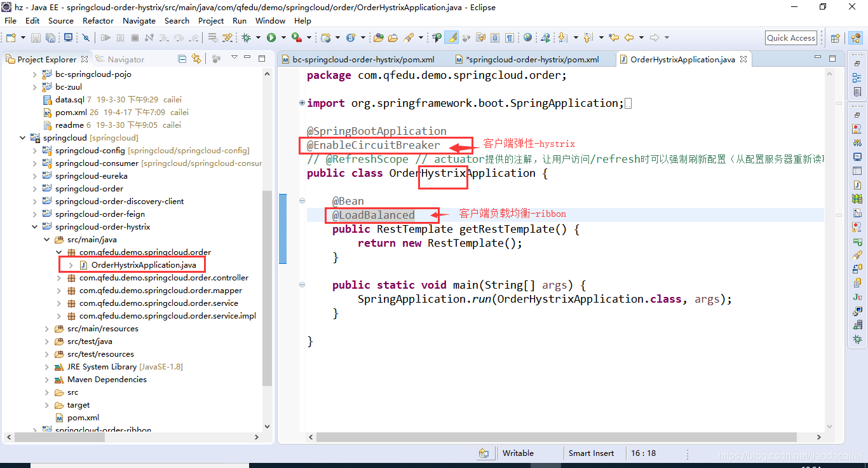The image size is (868, 468).
Task: Click the Open Web Browser globe icon
Action: click(527, 38)
